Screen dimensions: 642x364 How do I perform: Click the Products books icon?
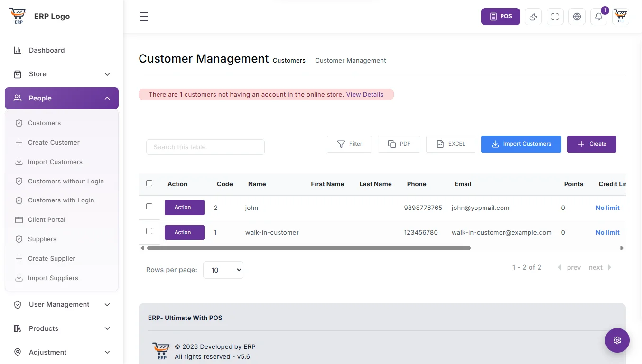[18, 328]
